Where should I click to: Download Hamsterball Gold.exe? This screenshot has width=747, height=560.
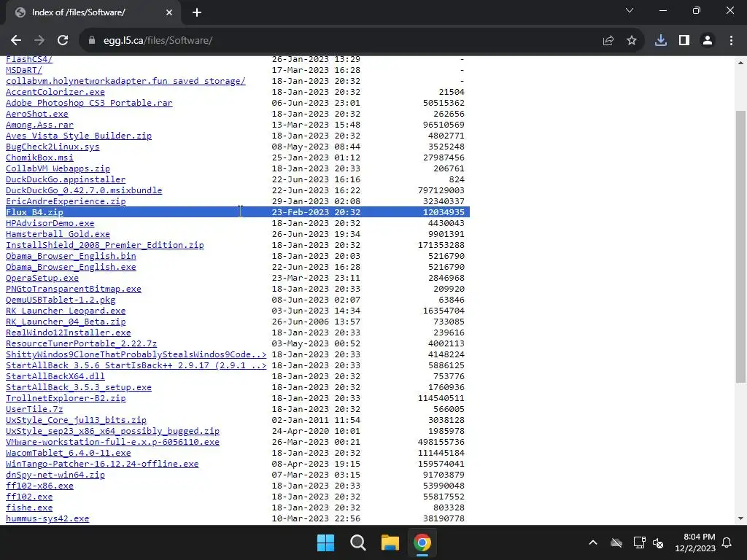(x=58, y=234)
